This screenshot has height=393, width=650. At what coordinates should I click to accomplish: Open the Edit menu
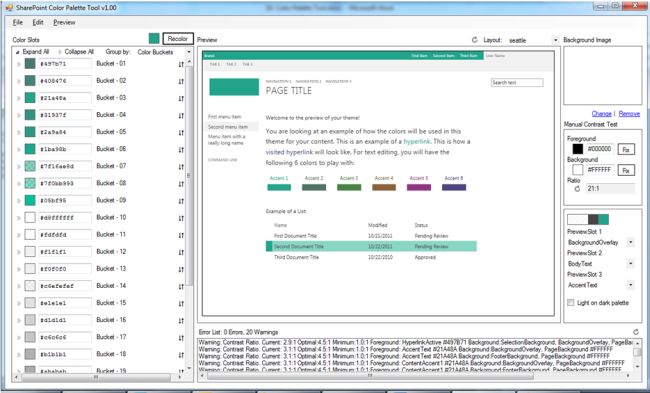[38, 22]
